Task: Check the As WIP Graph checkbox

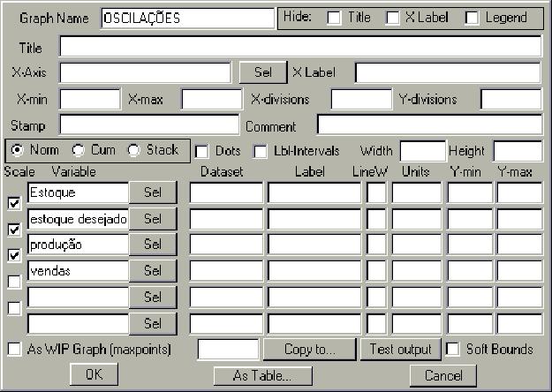Action: (14, 350)
